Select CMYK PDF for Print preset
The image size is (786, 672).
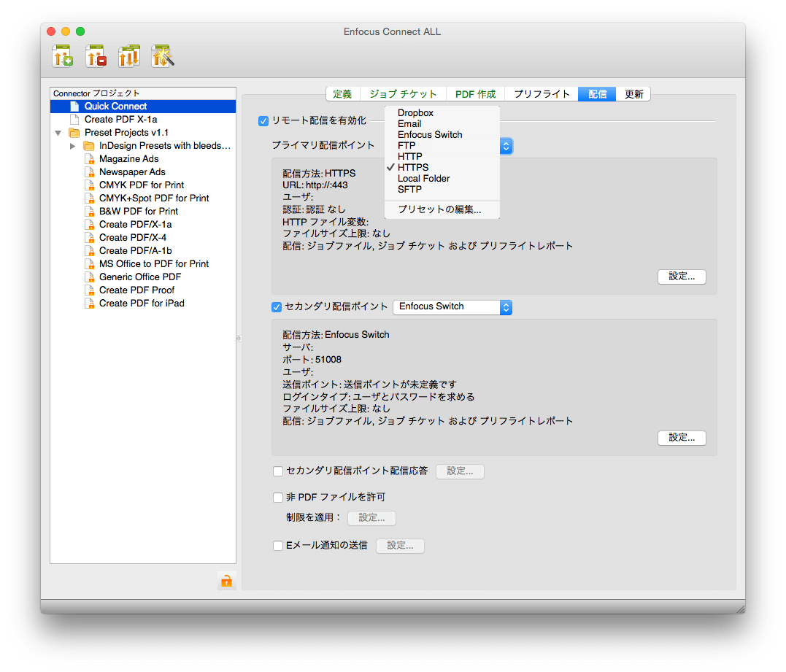coord(142,185)
